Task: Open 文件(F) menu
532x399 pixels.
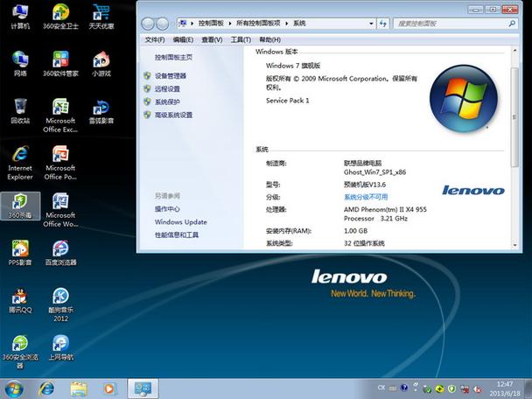Action: (155, 40)
